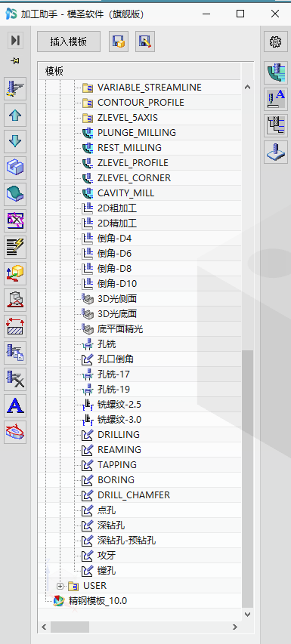Select 倒角-D10 template
291x644 pixels.
pyautogui.click(x=117, y=284)
